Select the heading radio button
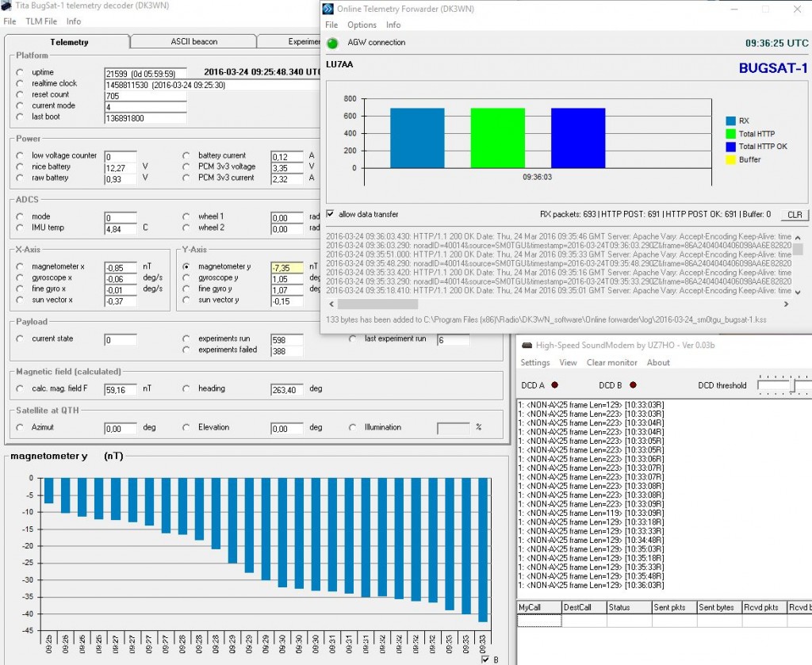Viewport: 812px width, 665px height. pyautogui.click(x=186, y=388)
